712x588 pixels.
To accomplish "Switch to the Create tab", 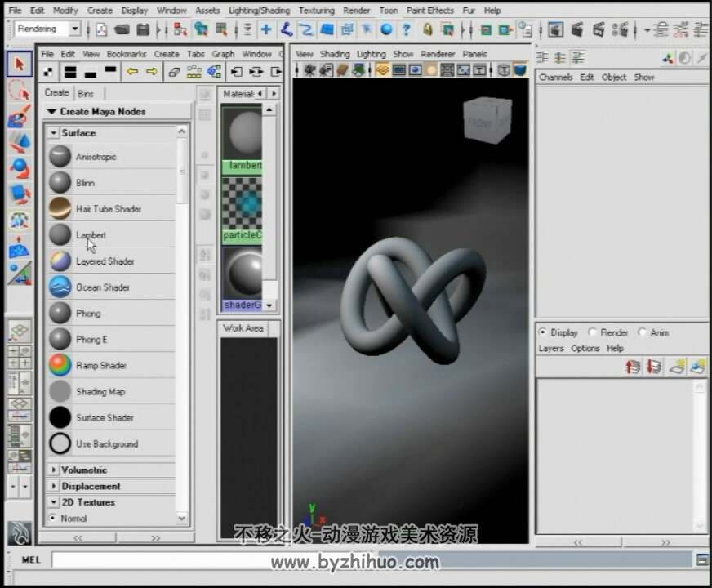I will coord(57,92).
